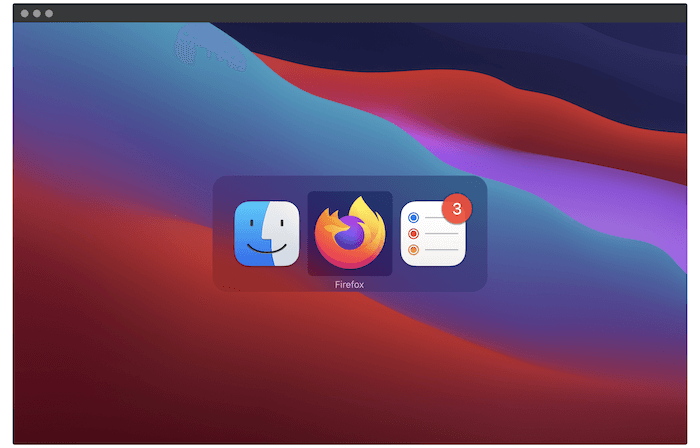Maximize window using third title bar dot
Image resolution: width=700 pixels, height=448 pixels.
[49, 14]
